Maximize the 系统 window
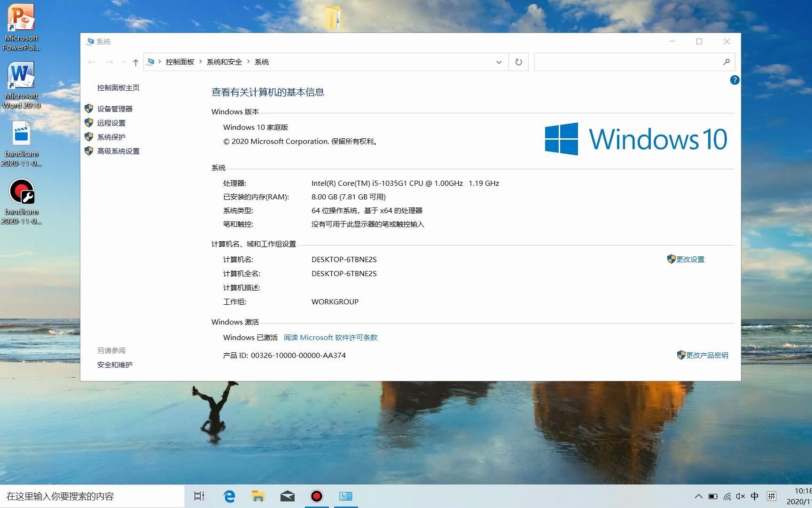Screen dimensions: 812x508 [699, 41]
